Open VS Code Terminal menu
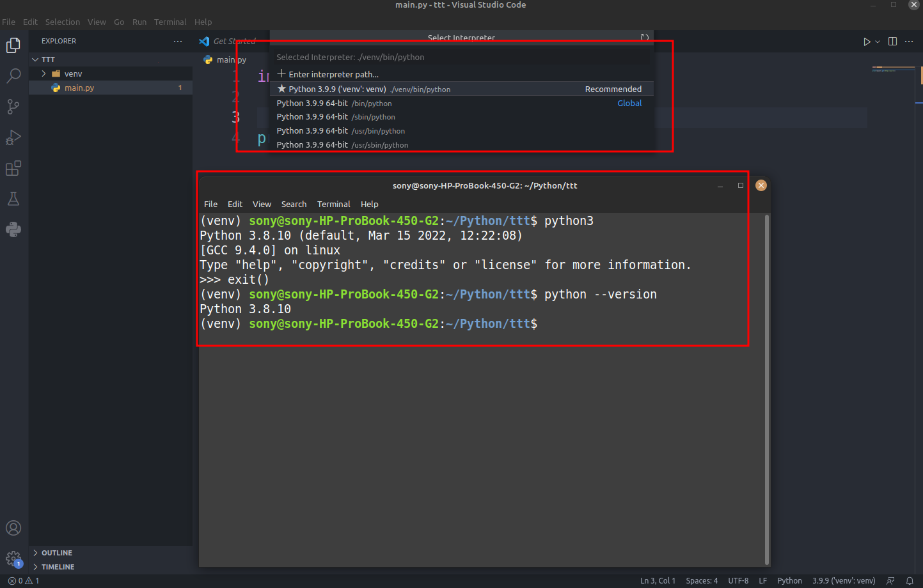The image size is (923, 588). click(170, 22)
